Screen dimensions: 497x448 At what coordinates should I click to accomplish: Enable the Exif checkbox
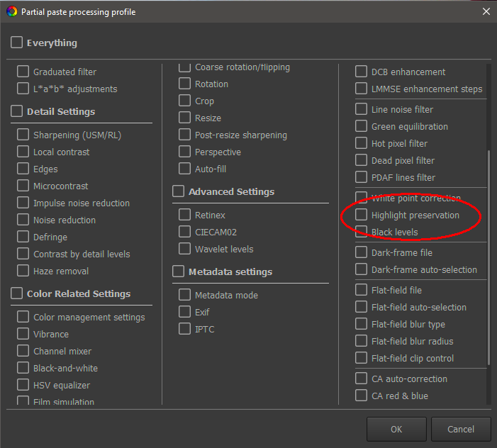point(184,312)
